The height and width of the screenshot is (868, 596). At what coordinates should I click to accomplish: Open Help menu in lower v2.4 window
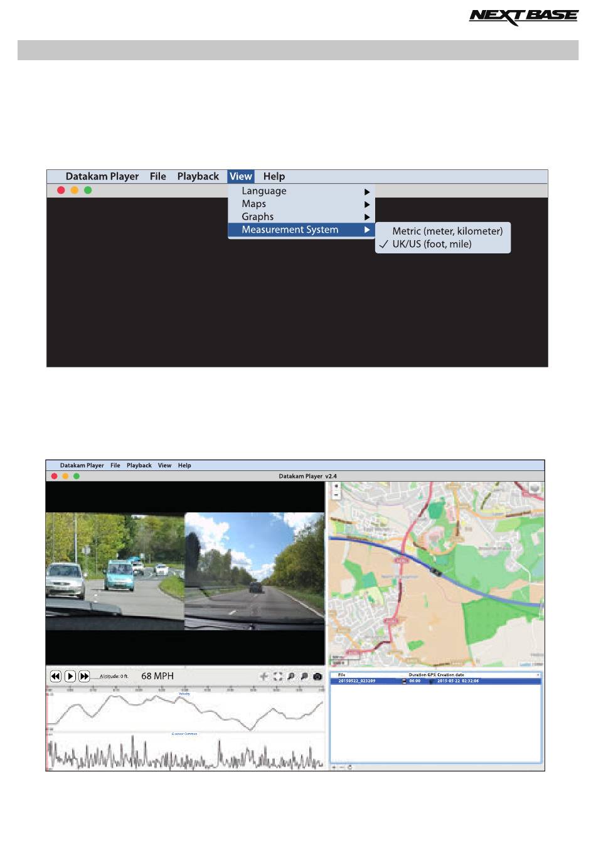(x=184, y=465)
